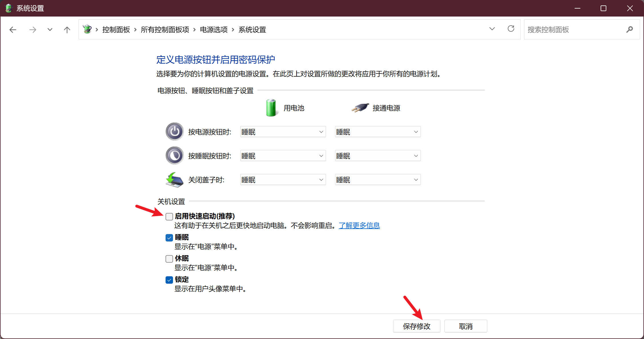Image resolution: width=644 pixels, height=339 pixels.
Task: Check the Hibernate (休眠) checkbox
Action: 169,259
